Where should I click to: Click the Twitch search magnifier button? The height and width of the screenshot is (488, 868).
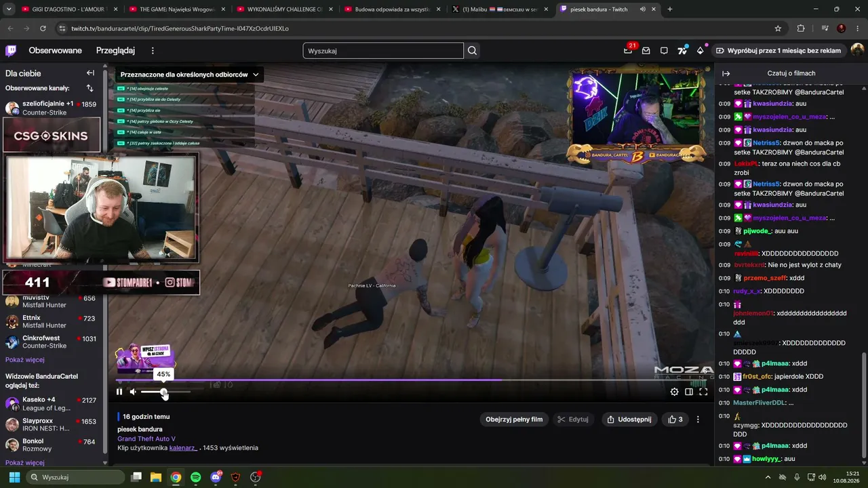(x=473, y=51)
